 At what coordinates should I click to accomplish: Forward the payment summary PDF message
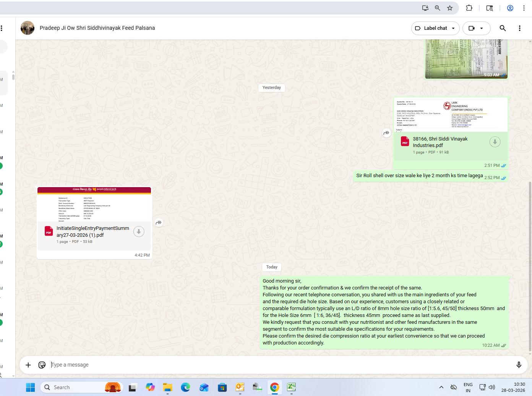click(159, 223)
